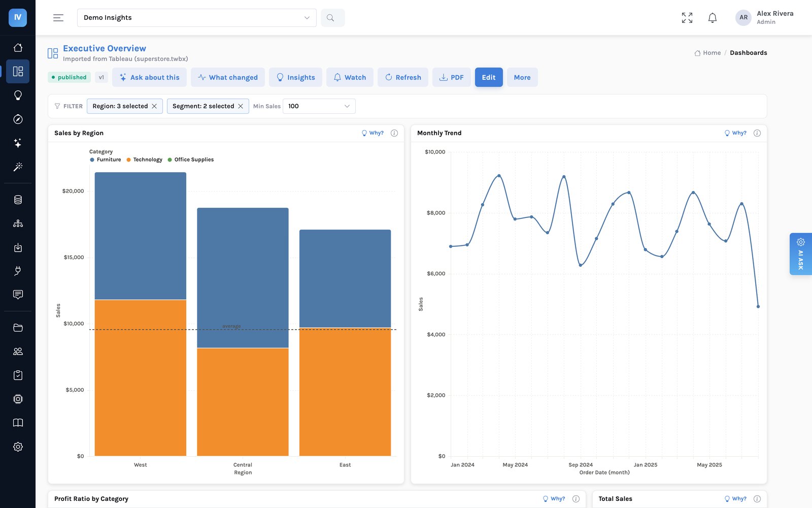
Task: Click the last data point on Monthly Trend
Action: coord(758,306)
